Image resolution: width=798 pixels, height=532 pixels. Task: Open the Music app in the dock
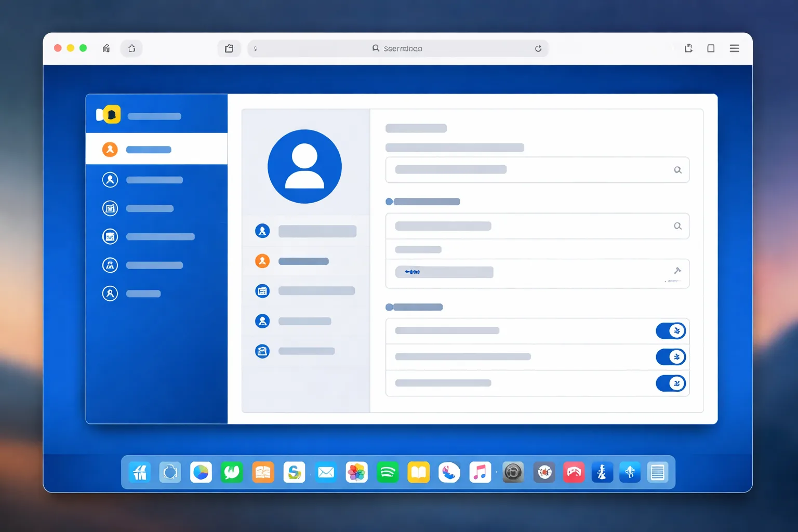coord(480,472)
